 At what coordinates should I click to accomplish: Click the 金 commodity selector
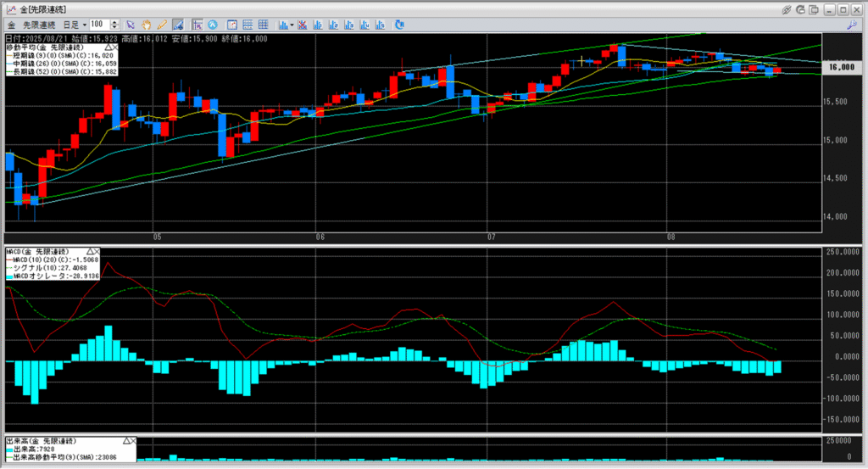tap(11, 25)
